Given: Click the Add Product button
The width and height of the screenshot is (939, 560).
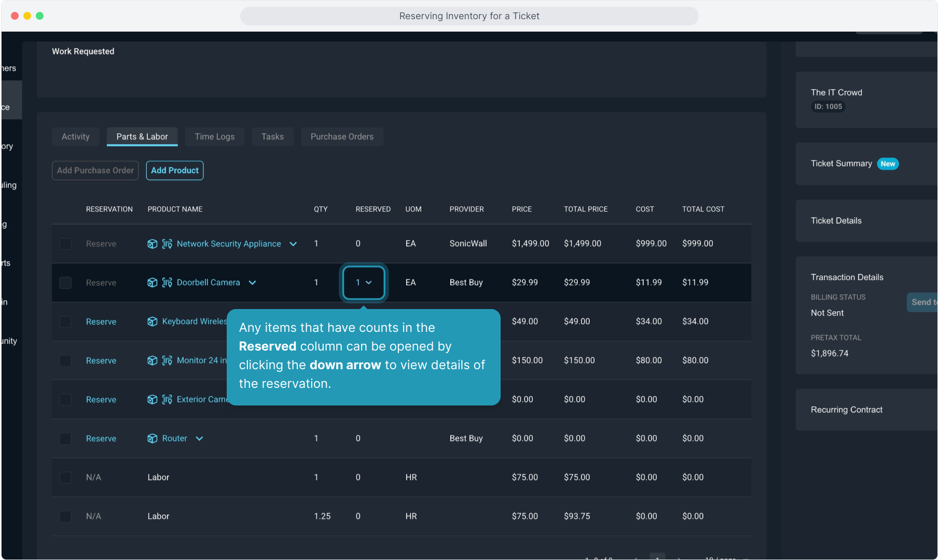Looking at the screenshot, I should point(175,171).
